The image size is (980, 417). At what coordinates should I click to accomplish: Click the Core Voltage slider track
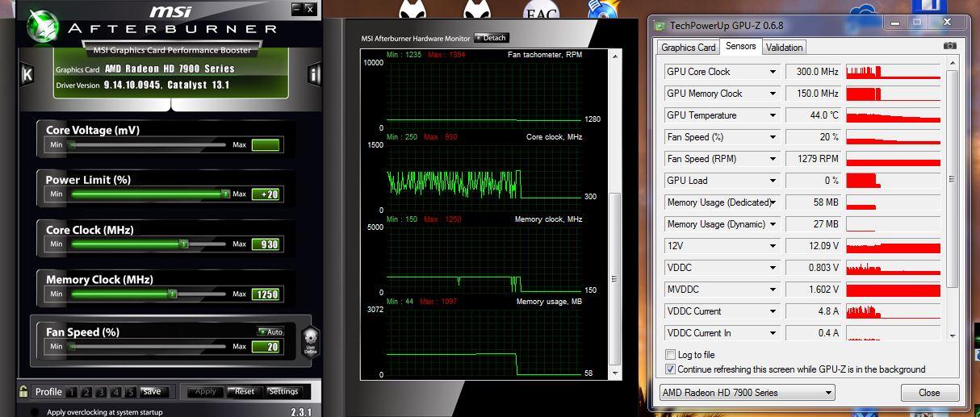[148, 144]
